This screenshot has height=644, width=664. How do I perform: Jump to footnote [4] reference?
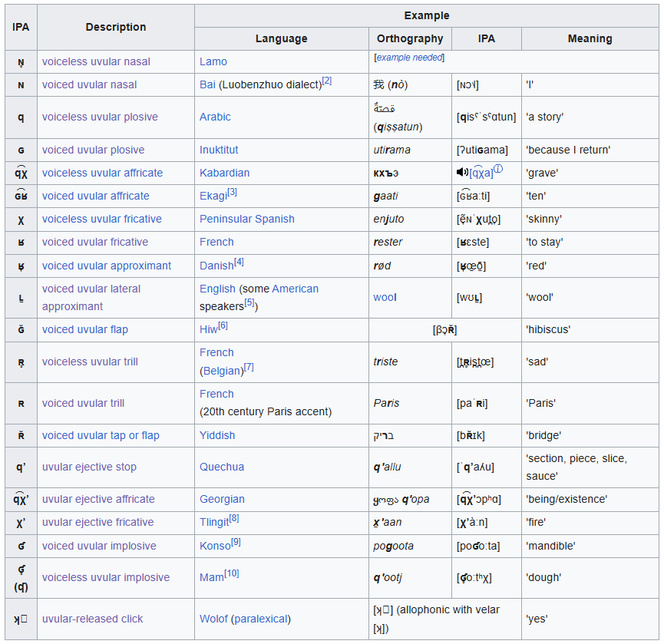coord(240,262)
